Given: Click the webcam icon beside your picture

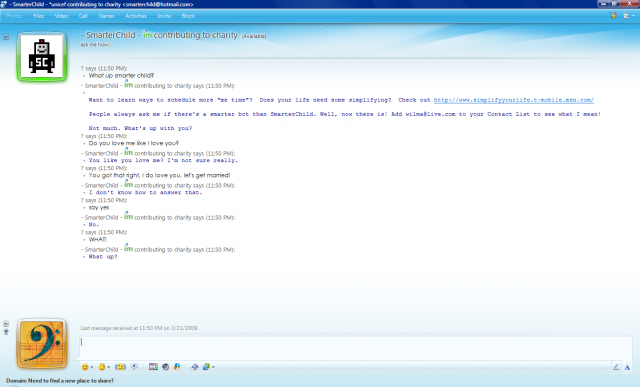Looking at the screenshot, I should (6, 332).
